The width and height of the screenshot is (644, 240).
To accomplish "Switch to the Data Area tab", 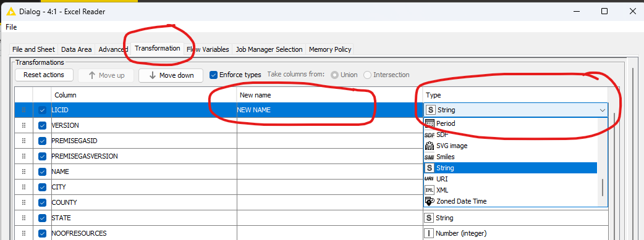I will (x=77, y=49).
